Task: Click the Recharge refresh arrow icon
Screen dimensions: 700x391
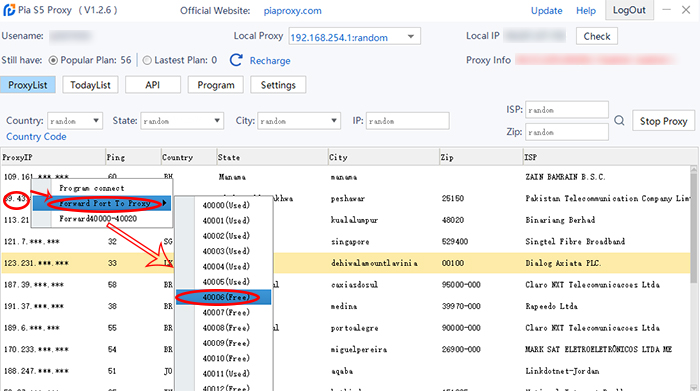Action: [236, 60]
